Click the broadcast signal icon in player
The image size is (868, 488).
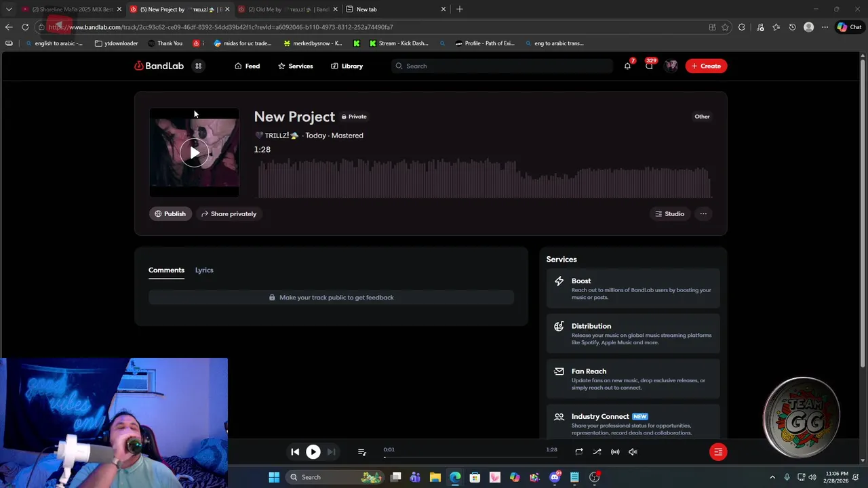point(615,452)
